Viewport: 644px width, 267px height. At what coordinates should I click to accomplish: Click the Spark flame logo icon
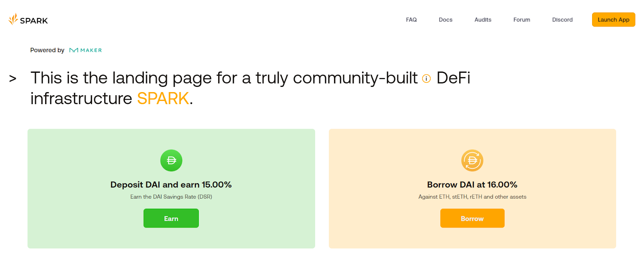tap(13, 19)
